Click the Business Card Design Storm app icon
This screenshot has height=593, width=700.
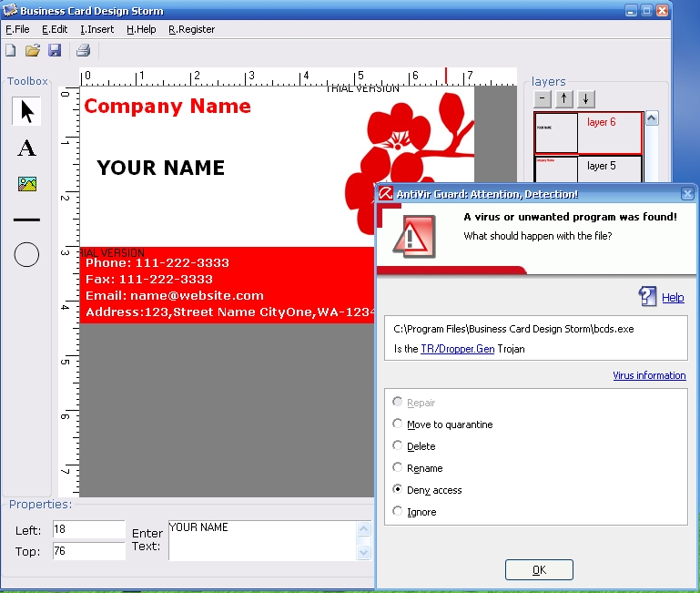10,10
